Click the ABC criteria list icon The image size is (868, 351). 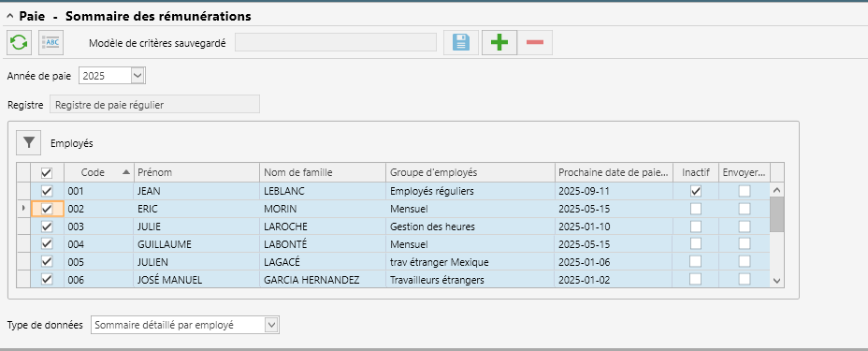(51, 43)
